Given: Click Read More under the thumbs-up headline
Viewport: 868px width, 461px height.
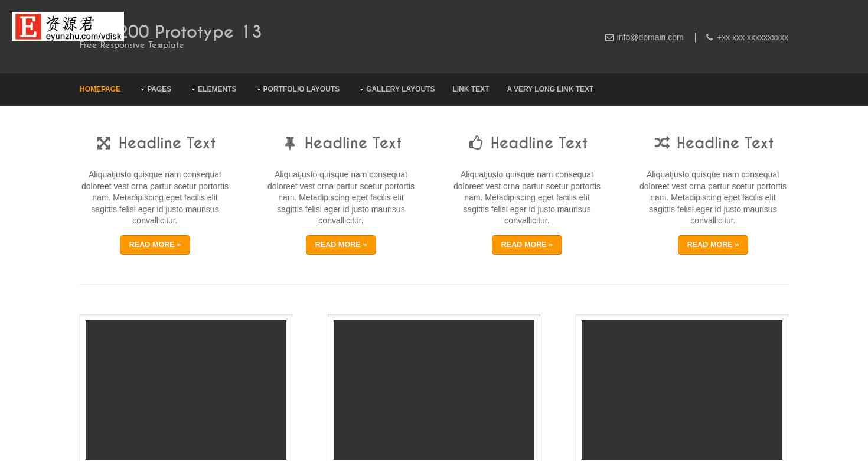Looking at the screenshot, I should coord(527,245).
